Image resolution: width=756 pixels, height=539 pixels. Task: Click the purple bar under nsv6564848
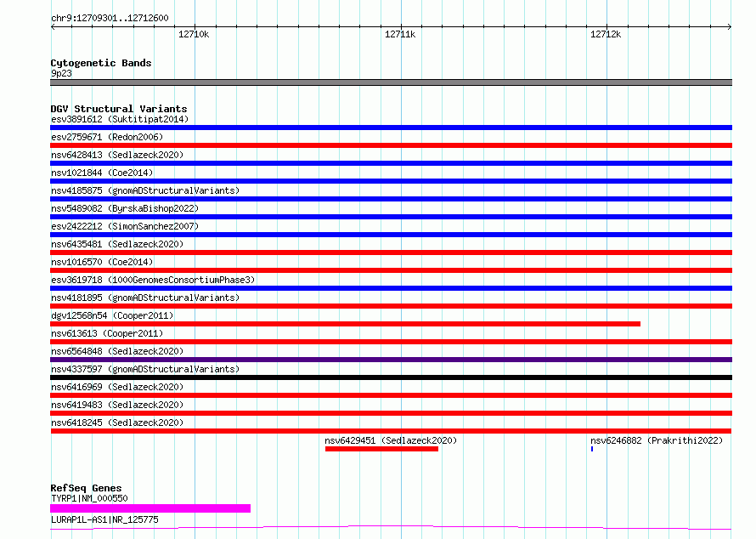coord(391,360)
